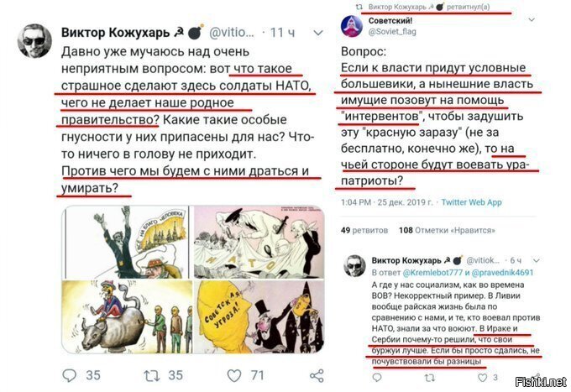Open small Кожухарь avatar in reply tweet
The image size is (571, 392).
pos(354,266)
